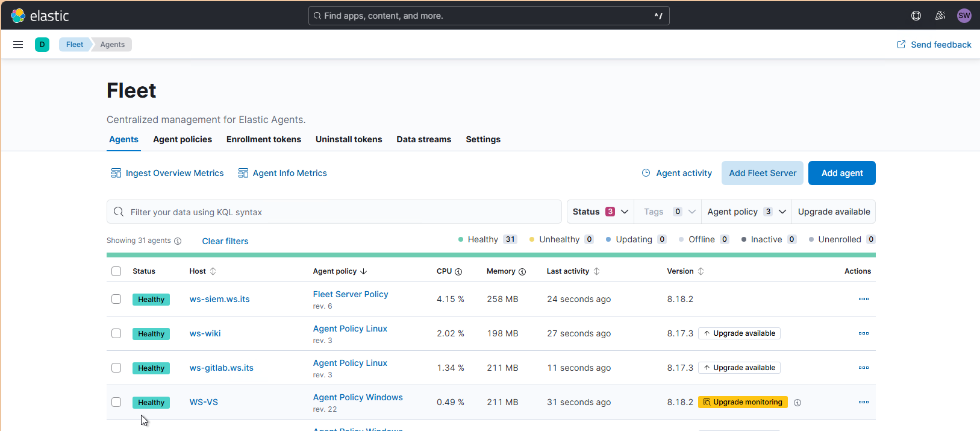Screen dimensions: 980x431
Task: Expand the Status filter dropdown
Action: 601,212
